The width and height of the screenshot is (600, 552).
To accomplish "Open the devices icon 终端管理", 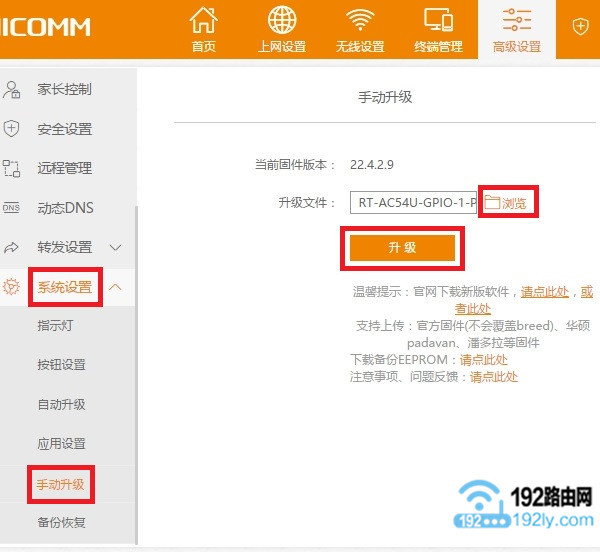I will coord(438,29).
